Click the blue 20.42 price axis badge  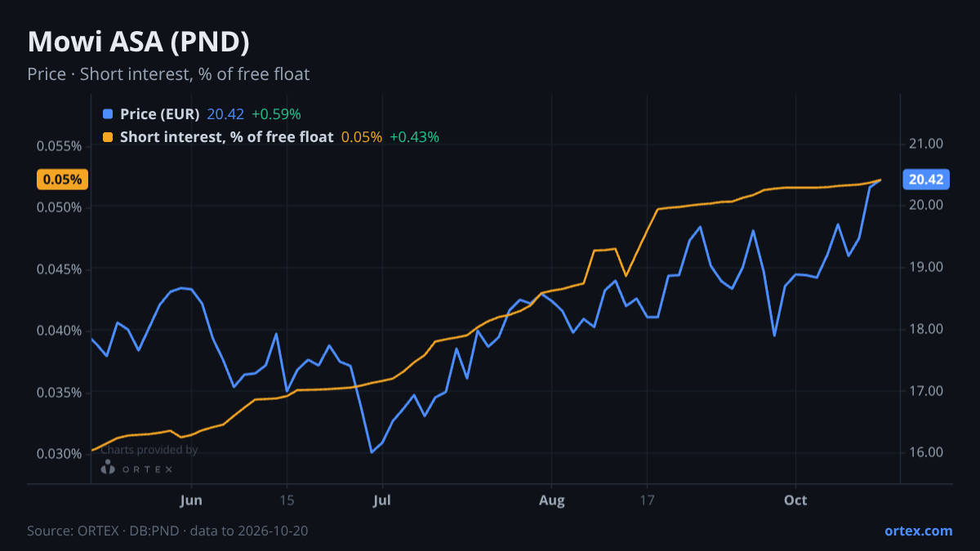click(x=925, y=180)
